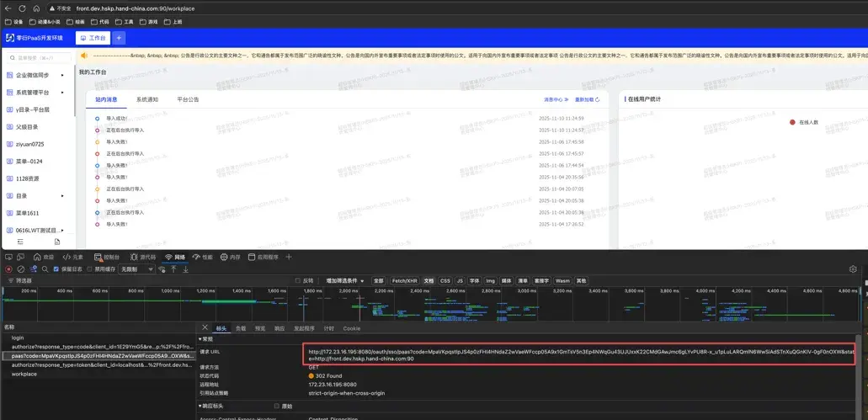Click the record network log button
868x420 pixels.
click(8, 269)
